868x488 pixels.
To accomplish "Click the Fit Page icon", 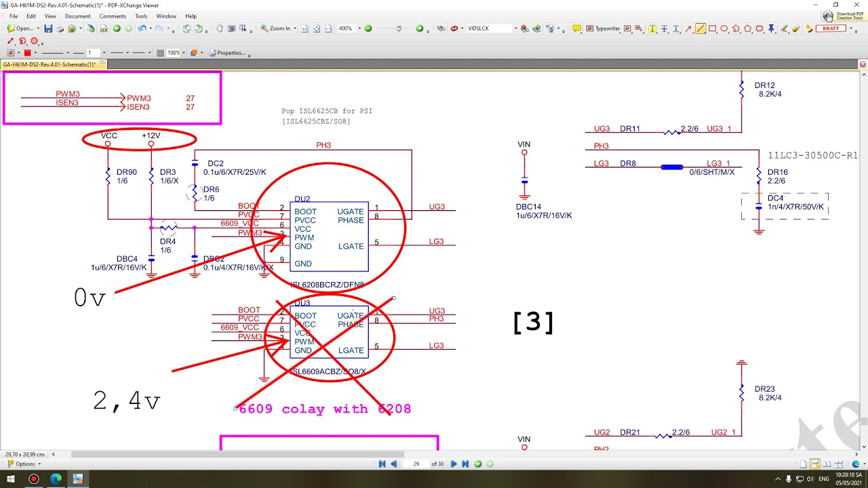I will click(317, 28).
